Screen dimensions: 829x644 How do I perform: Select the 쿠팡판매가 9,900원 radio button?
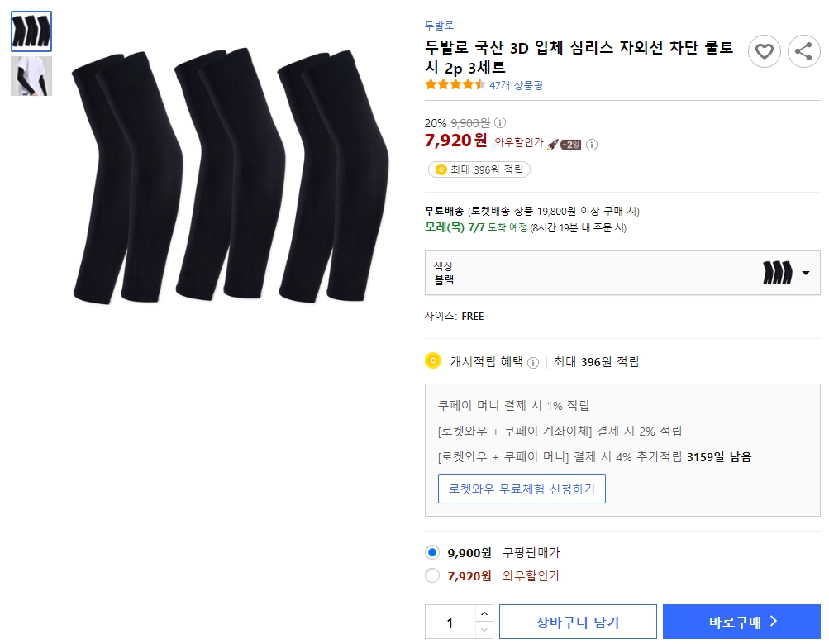tap(431, 552)
